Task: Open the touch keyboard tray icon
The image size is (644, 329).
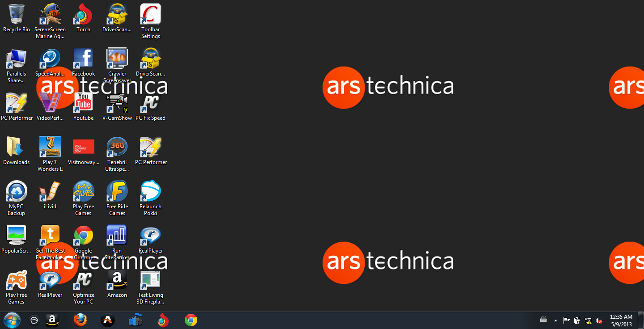Action: click(x=543, y=320)
